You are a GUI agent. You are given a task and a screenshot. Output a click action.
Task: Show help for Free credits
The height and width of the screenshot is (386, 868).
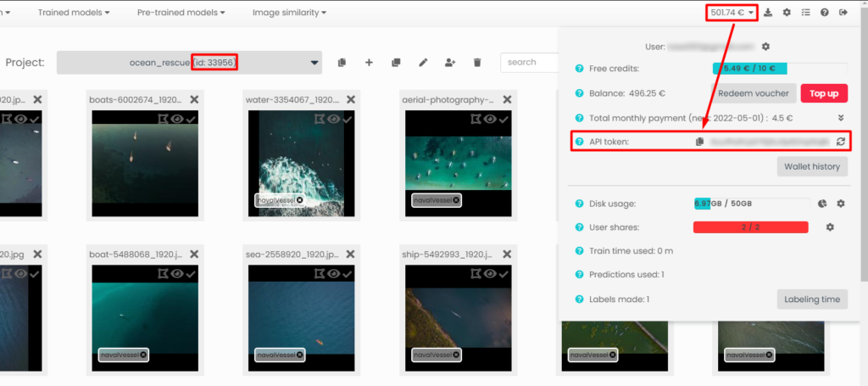[x=579, y=69]
